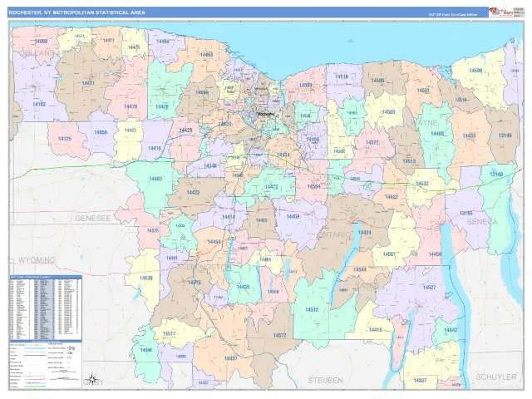Click the WAYNE county label
The image size is (532, 399).
pyautogui.click(x=426, y=122)
